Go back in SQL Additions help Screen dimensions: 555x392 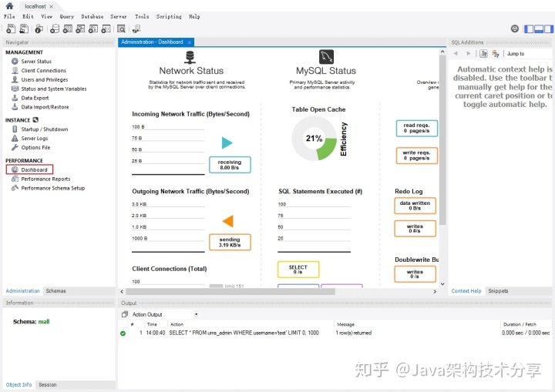pos(456,53)
